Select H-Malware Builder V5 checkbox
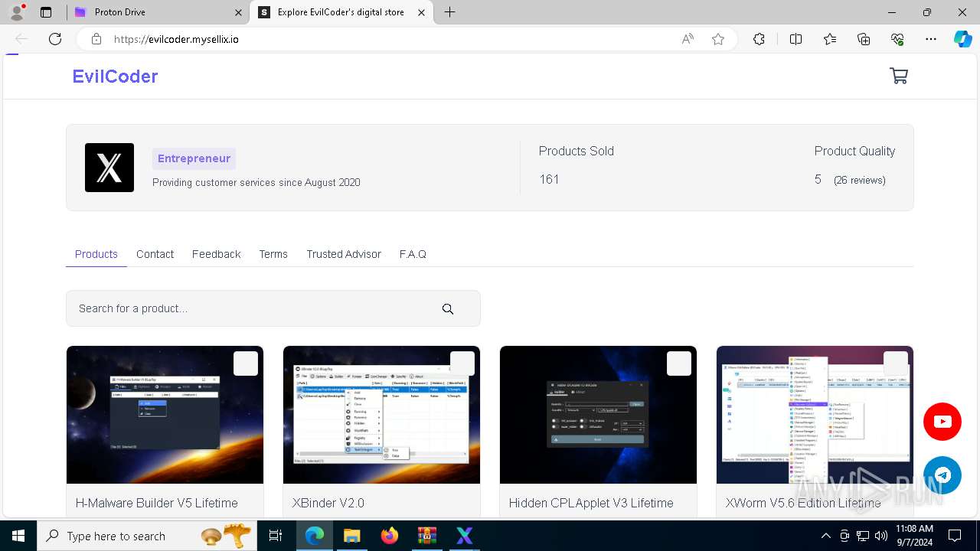Image resolution: width=980 pixels, height=551 pixels. coord(246,364)
